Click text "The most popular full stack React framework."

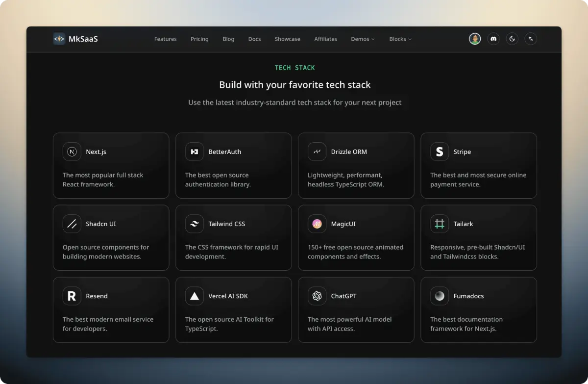click(103, 179)
